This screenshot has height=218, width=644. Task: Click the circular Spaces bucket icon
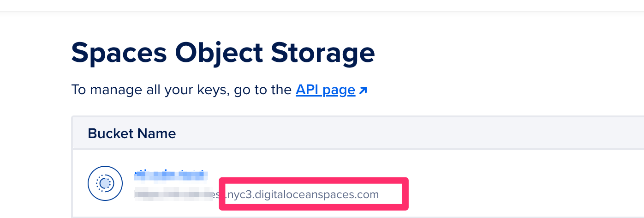105,183
